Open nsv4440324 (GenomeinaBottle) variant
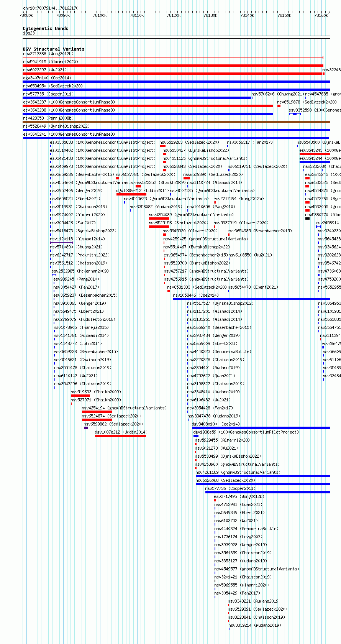The image size is (341, 644). [247, 529]
